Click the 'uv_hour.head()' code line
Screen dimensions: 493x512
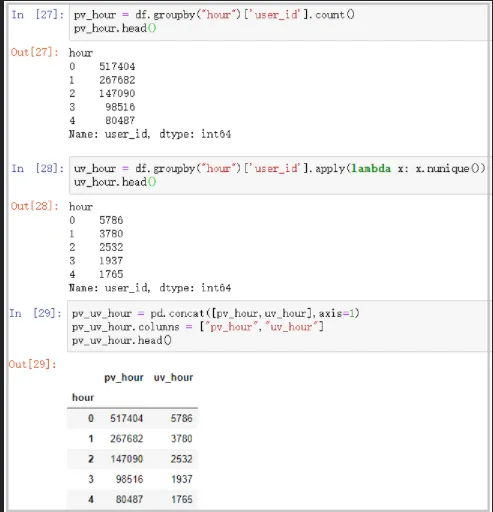point(115,182)
